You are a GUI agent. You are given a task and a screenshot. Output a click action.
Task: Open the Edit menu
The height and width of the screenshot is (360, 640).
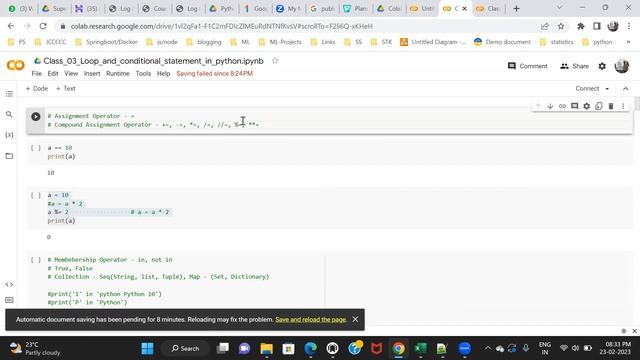point(53,73)
